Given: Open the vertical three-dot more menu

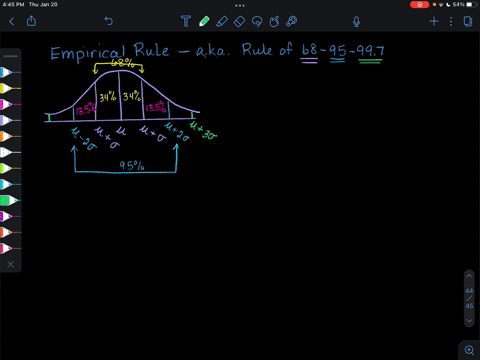Looking at the screenshot, I should point(451,22).
